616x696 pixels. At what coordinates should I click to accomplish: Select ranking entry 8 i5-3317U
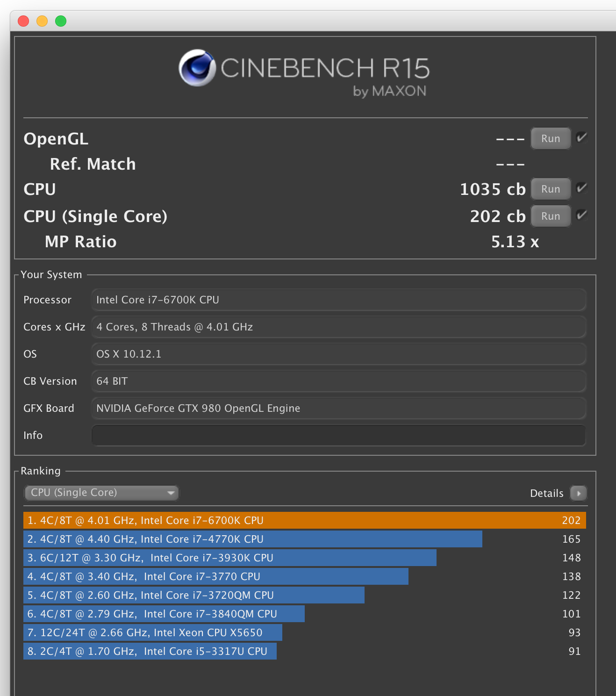305,651
